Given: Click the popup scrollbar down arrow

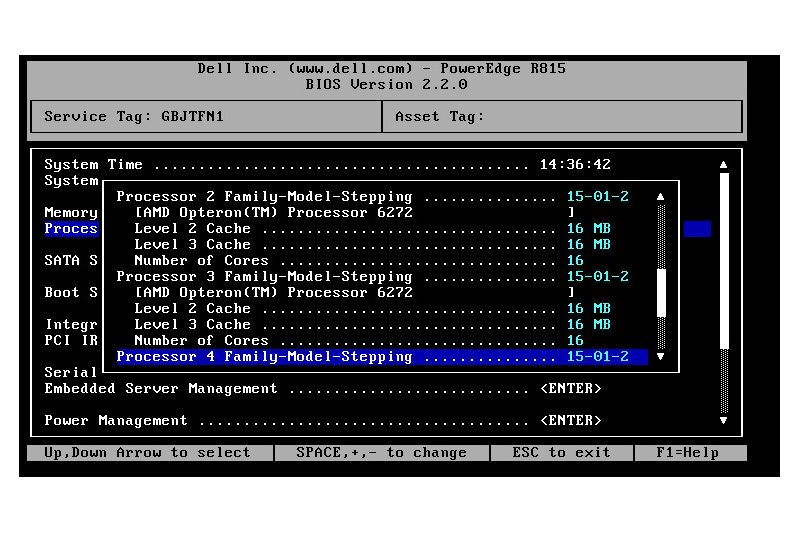Looking at the screenshot, I should [661, 356].
